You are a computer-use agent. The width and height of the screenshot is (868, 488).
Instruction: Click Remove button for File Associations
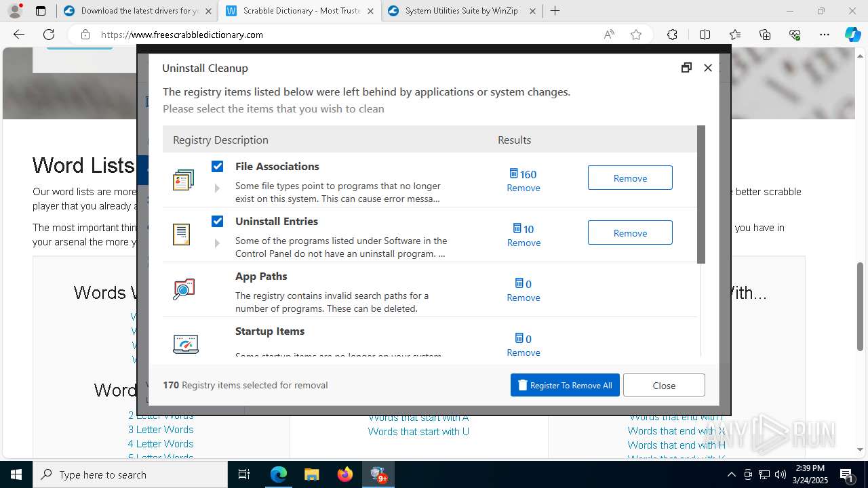pos(630,178)
